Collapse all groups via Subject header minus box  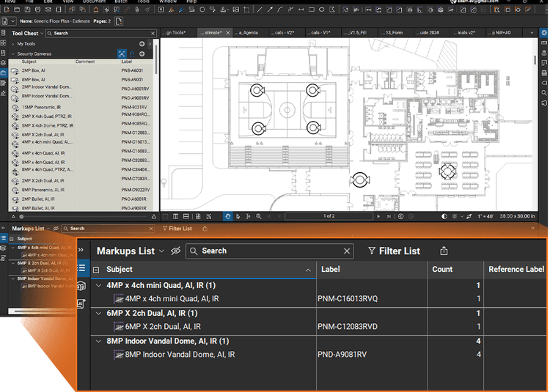tap(96, 270)
